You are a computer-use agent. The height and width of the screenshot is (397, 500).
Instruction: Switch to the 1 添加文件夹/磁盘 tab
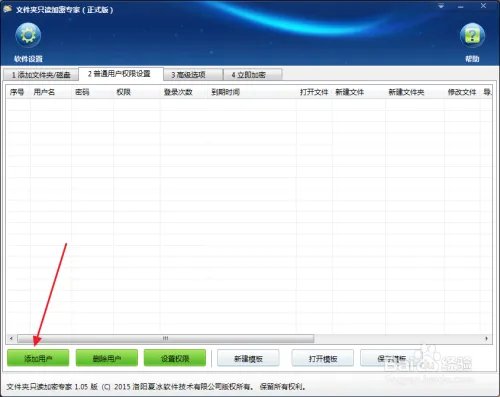(x=41, y=75)
